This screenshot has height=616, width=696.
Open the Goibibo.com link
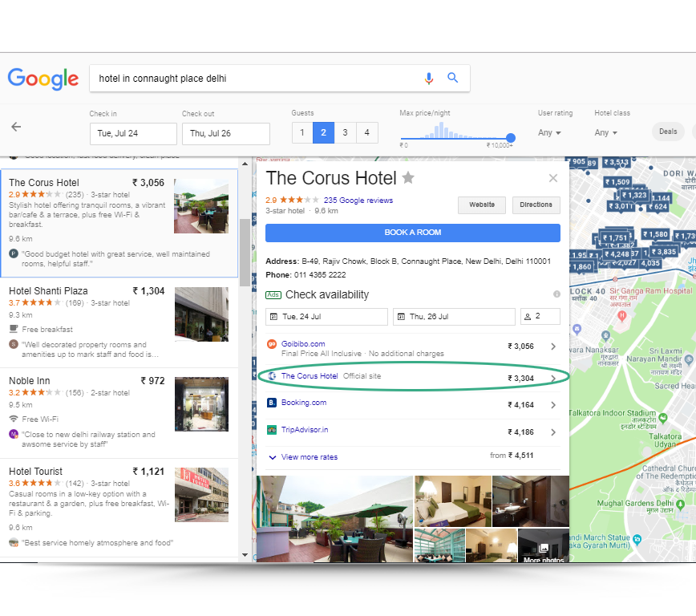point(303,344)
